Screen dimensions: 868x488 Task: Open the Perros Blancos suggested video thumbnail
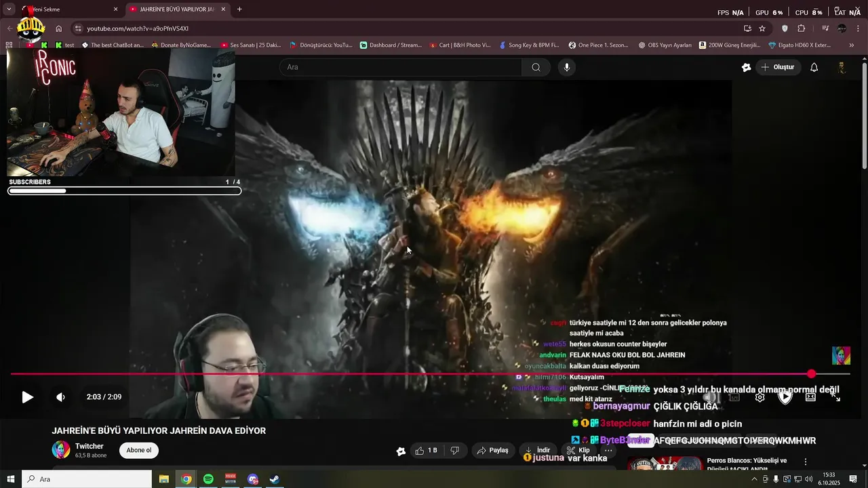click(665, 464)
